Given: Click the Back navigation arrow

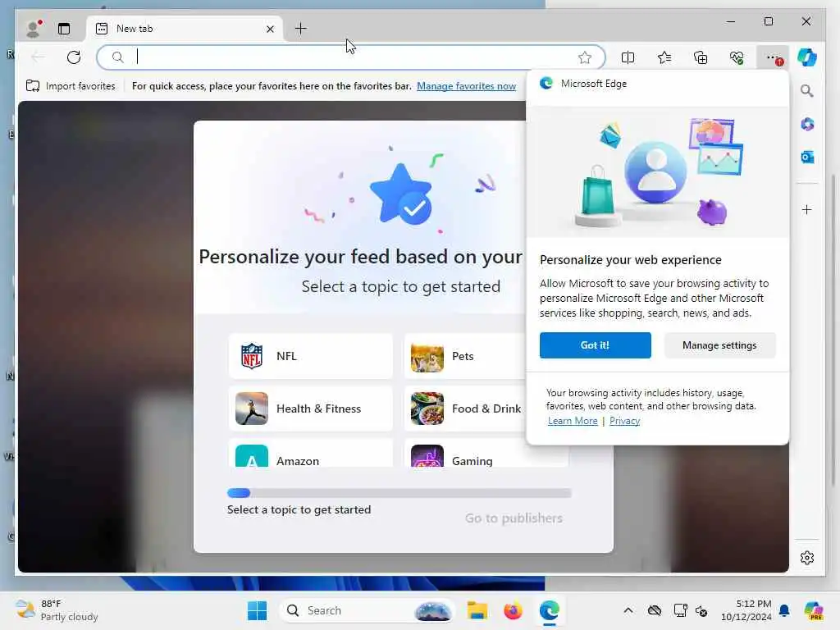Looking at the screenshot, I should (x=38, y=57).
